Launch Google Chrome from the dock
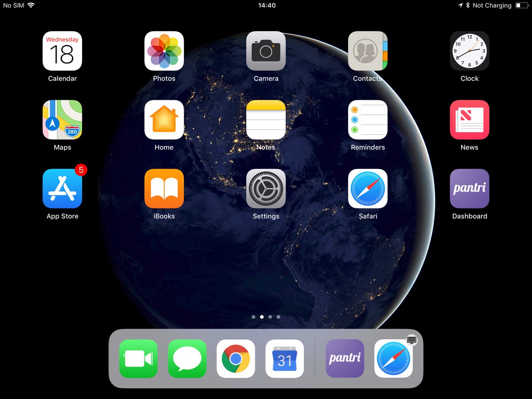 click(x=236, y=359)
